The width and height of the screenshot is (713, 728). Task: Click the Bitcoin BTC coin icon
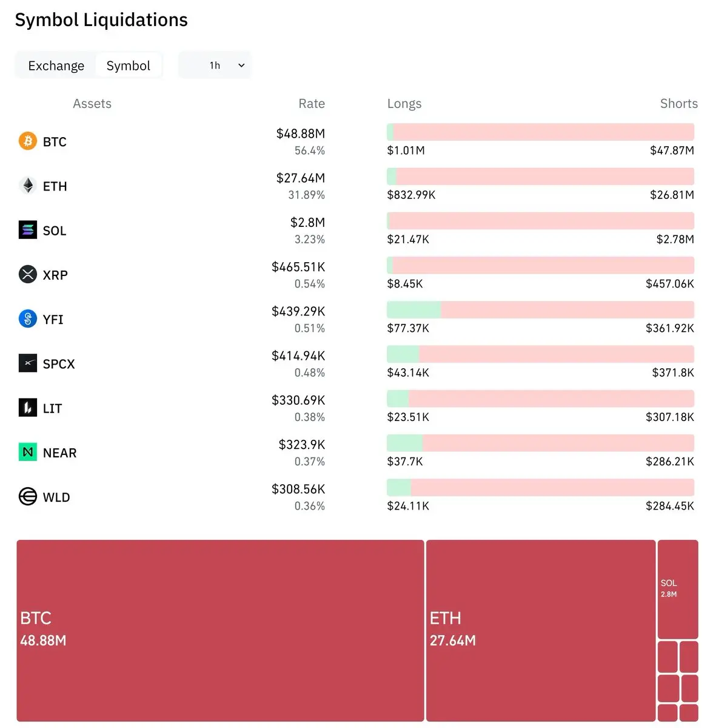(28, 141)
